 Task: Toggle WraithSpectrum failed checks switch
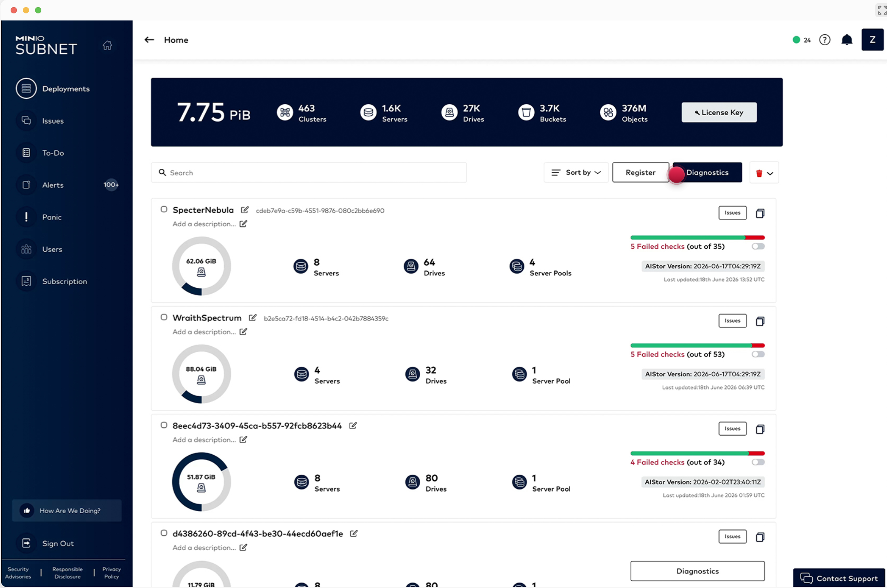pyautogui.click(x=758, y=354)
